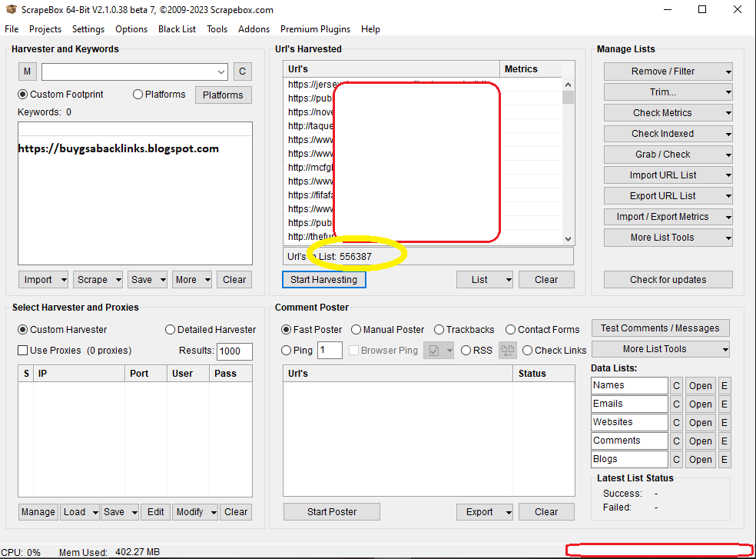Open the Black List menu

(x=177, y=29)
